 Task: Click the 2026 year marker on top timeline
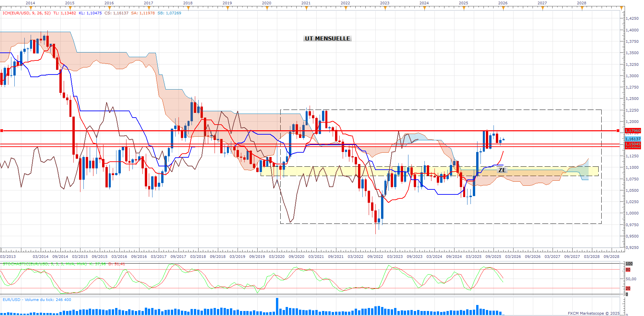[x=503, y=3]
